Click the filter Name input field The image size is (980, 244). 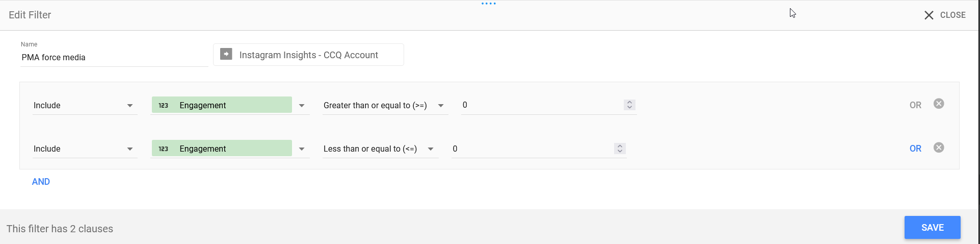click(x=113, y=58)
